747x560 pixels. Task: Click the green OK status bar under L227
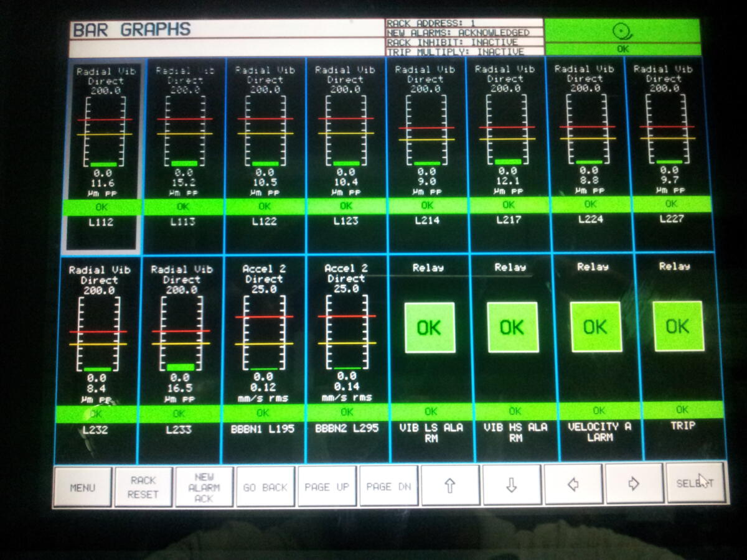671,203
